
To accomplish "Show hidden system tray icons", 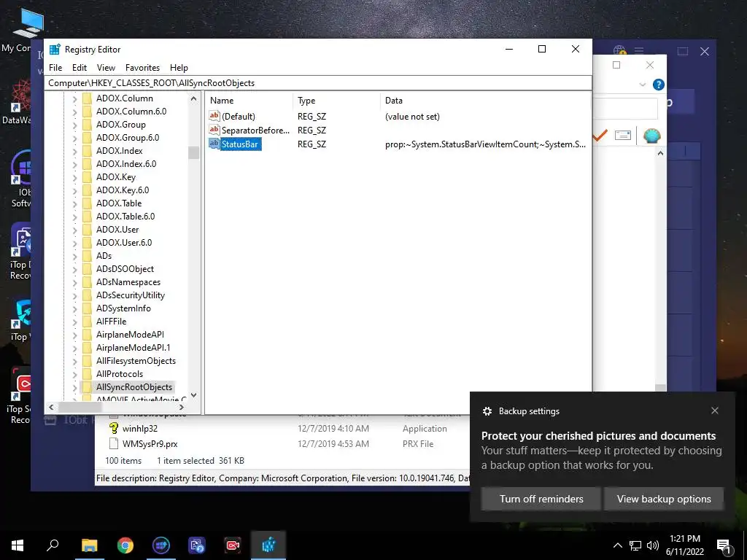I will [617, 545].
